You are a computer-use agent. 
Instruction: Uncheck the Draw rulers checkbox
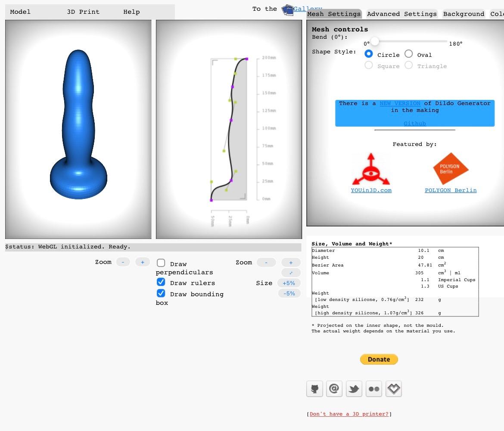tap(161, 282)
